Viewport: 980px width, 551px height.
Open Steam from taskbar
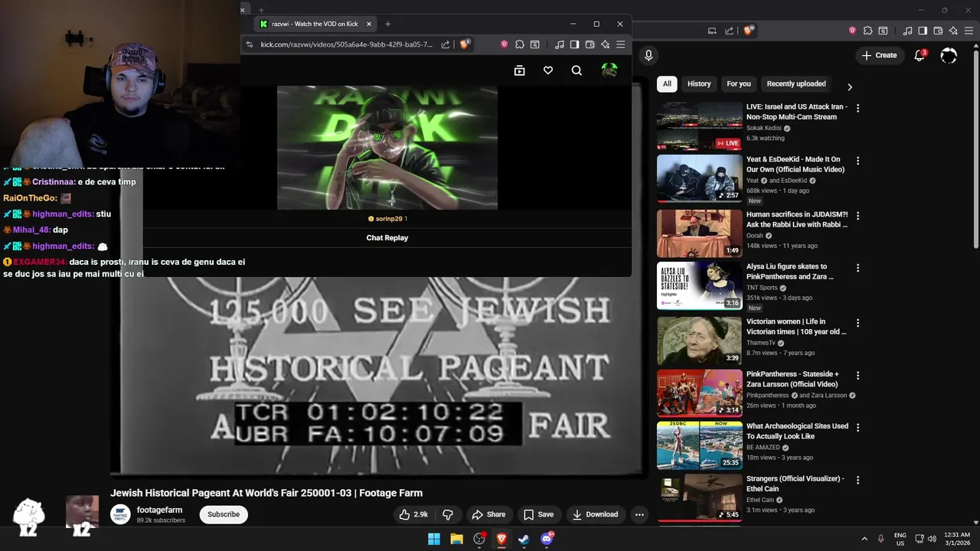(x=524, y=539)
